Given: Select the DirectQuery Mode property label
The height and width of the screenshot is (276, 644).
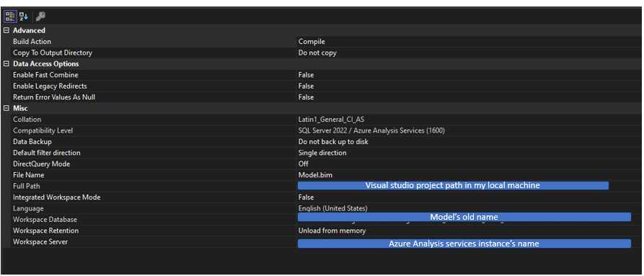Looking at the screenshot, I should click(42, 164).
